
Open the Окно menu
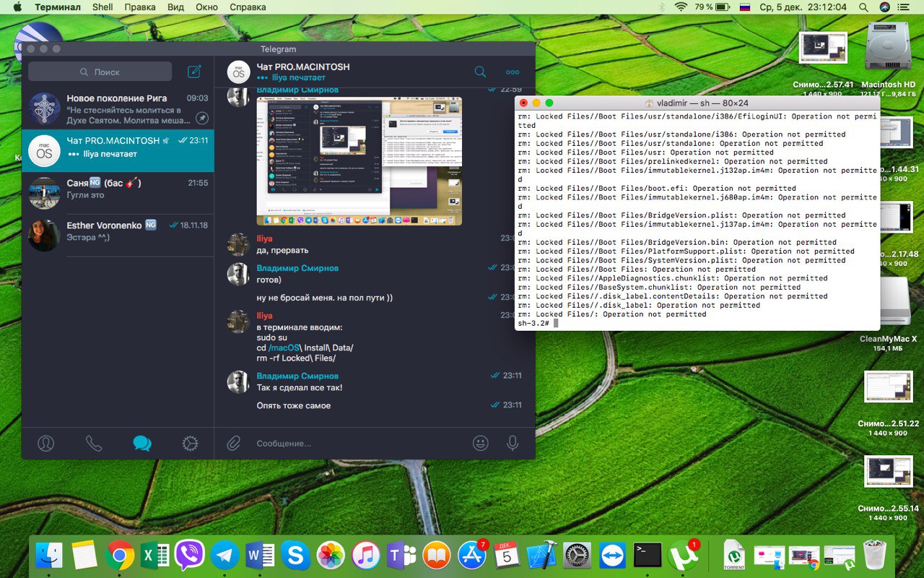coord(206,7)
